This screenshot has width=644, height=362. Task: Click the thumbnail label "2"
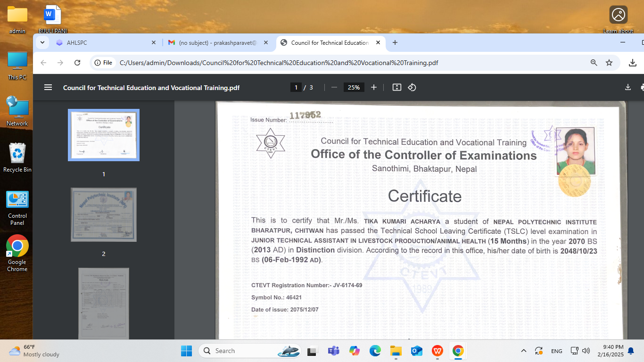[x=104, y=254]
